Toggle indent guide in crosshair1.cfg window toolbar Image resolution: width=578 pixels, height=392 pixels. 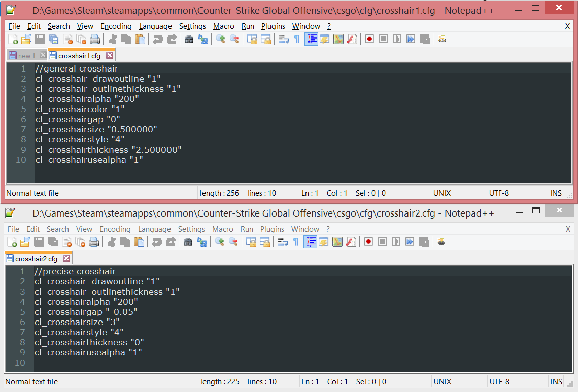pyautogui.click(x=312, y=39)
